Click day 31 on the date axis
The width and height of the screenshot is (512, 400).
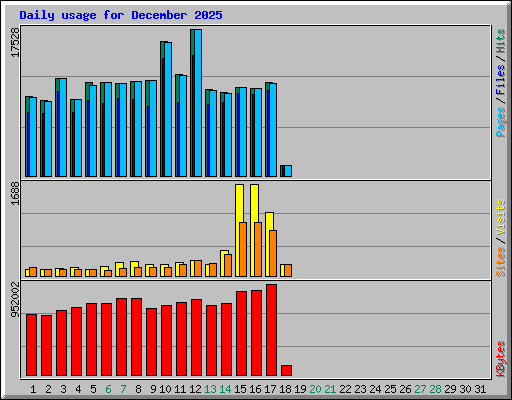[481, 389]
